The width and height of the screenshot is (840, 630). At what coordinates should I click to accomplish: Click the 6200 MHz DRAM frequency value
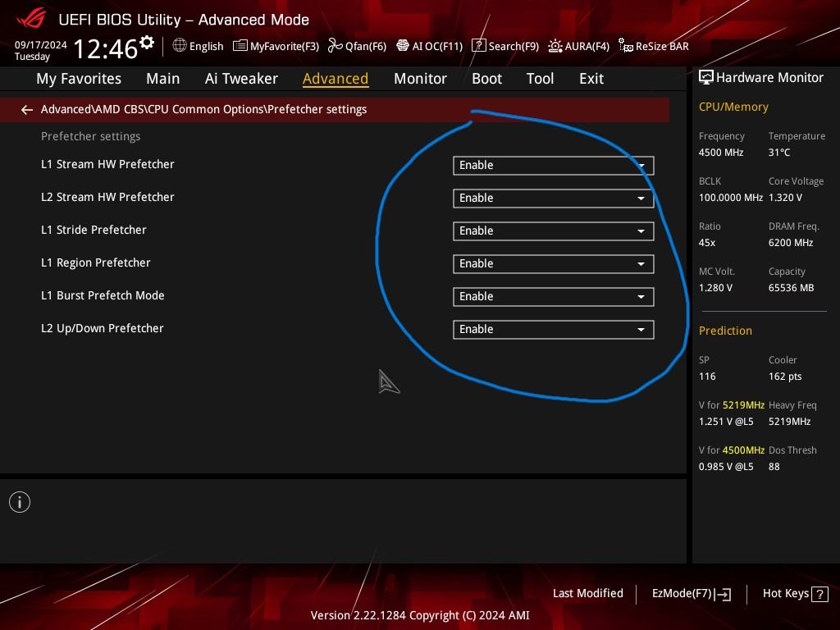coord(791,243)
